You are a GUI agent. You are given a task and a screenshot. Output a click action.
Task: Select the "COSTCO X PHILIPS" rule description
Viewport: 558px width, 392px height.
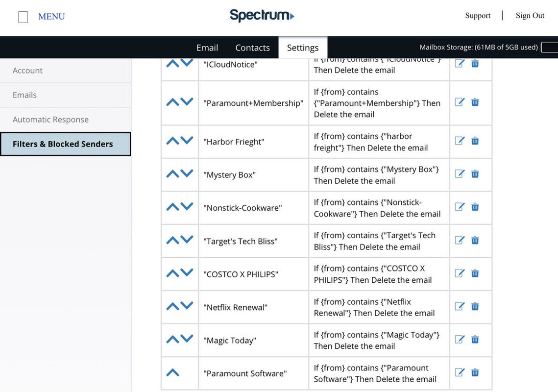(x=373, y=274)
